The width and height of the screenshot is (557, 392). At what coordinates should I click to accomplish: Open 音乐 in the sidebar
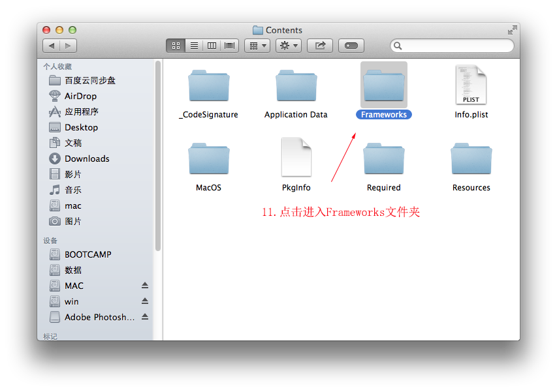coord(96,190)
